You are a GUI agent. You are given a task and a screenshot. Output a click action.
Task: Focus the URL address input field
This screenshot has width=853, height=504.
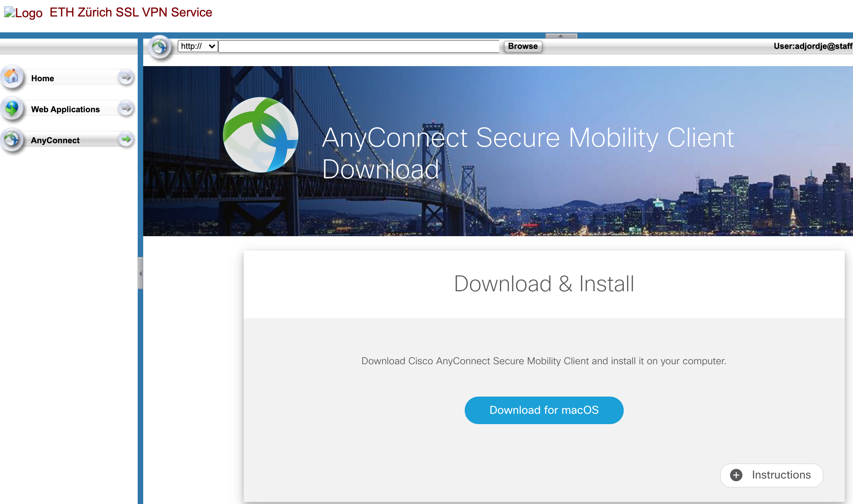(x=359, y=46)
